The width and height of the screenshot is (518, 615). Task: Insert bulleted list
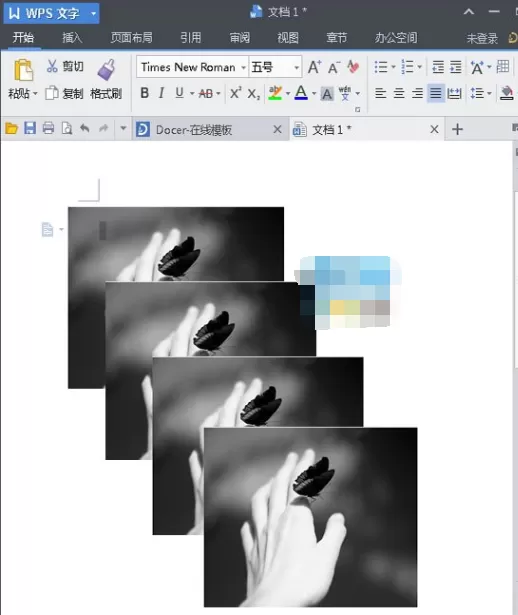coord(381,67)
